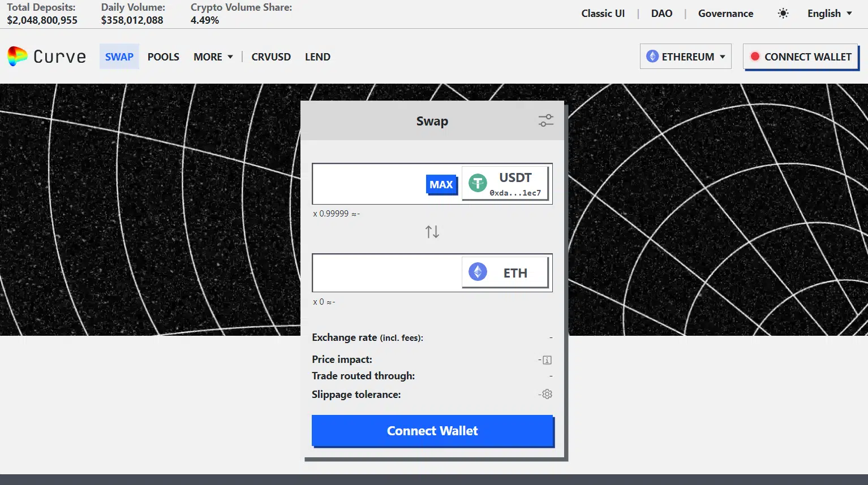Viewport: 868px width, 485px height.
Task: Click CONNECT WALLET in header
Action: (x=801, y=57)
